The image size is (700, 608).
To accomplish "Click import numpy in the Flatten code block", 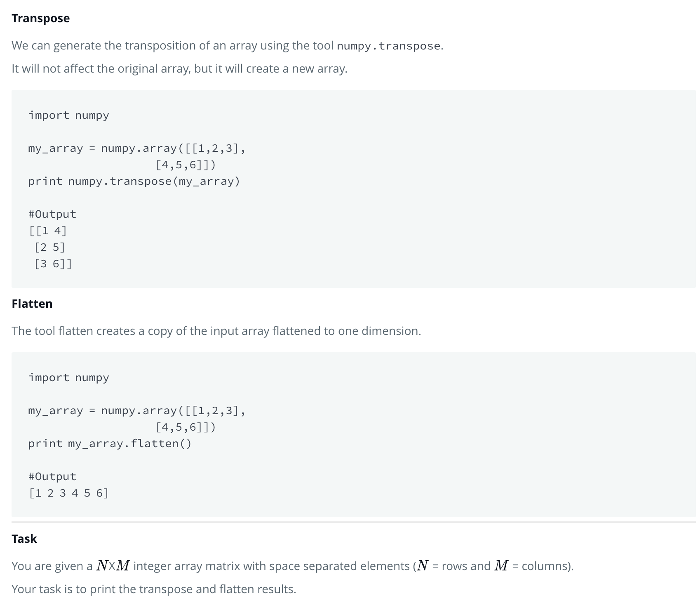I will tap(69, 377).
